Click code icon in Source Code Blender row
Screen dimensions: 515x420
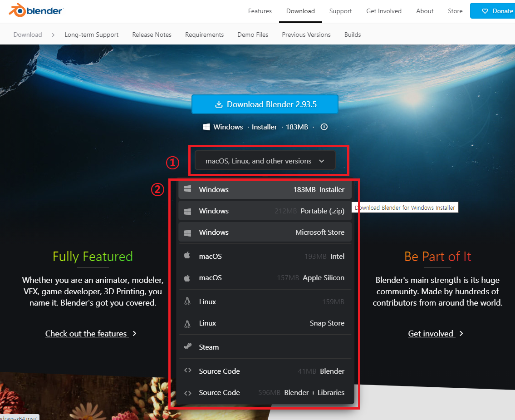(187, 371)
